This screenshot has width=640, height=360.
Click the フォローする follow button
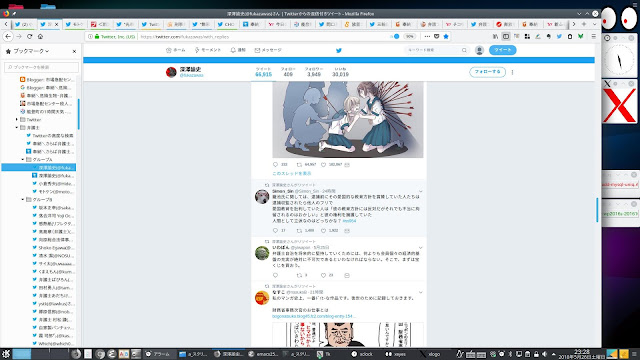coord(487,72)
